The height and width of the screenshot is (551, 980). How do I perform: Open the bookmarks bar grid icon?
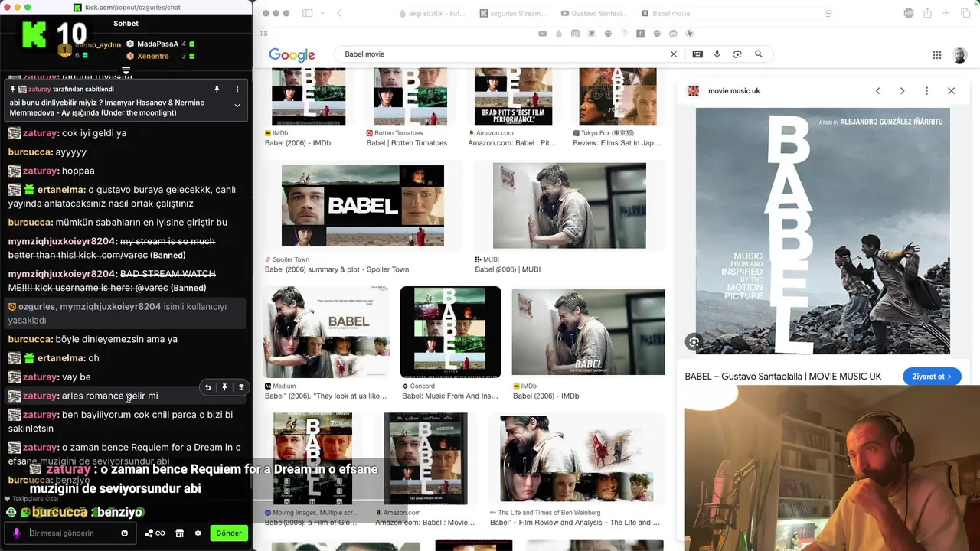pos(264,34)
